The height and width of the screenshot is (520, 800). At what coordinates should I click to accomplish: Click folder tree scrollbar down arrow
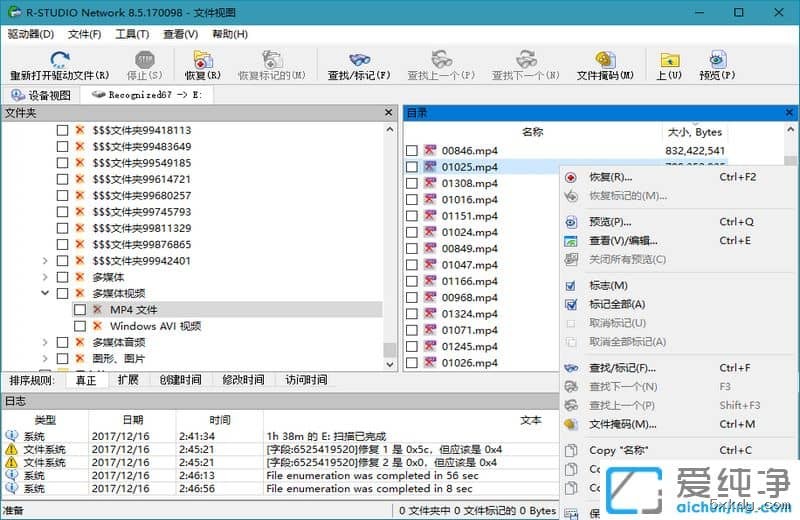pos(390,364)
